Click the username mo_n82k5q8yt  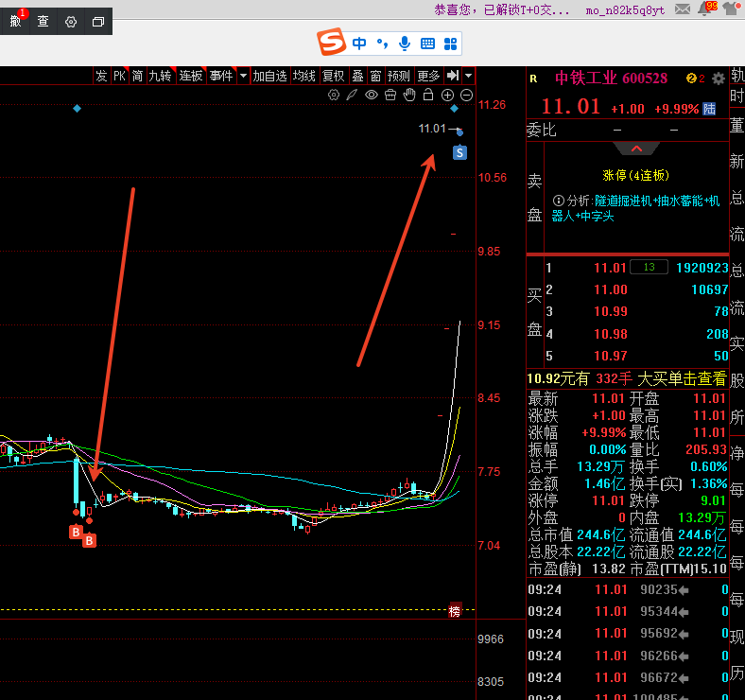pyautogui.click(x=625, y=10)
